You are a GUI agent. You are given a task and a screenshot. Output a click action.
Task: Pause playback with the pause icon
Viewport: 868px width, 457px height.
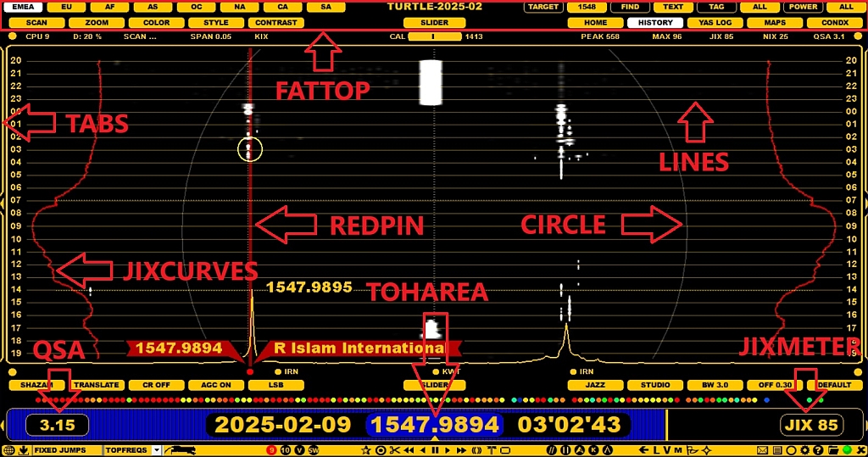point(437,450)
